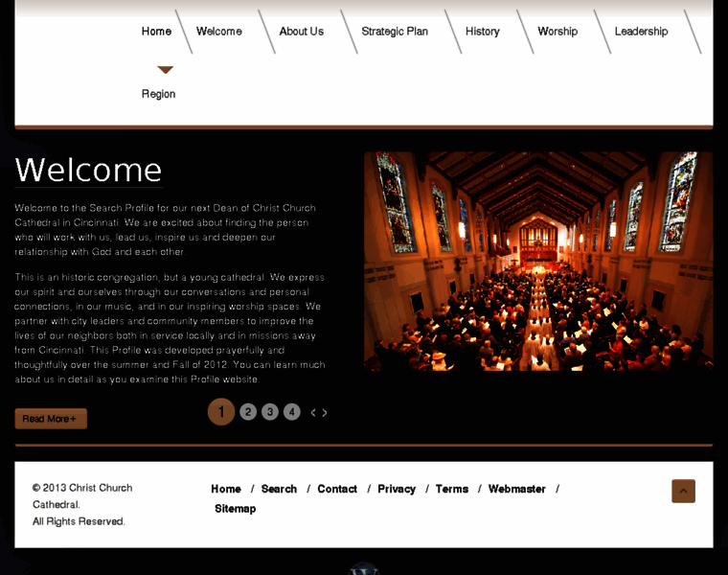Click the '© 2013 Christ Church Cathedral.' text
Viewport: 728px width, 575px height.
(x=82, y=496)
